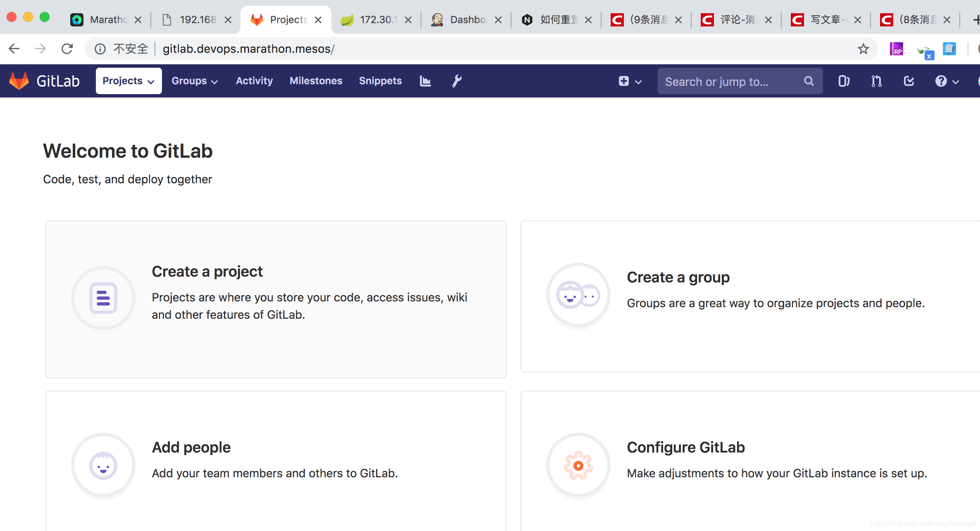Click the browser forward arrow
Viewport: 980px width, 531px height.
click(x=40, y=49)
